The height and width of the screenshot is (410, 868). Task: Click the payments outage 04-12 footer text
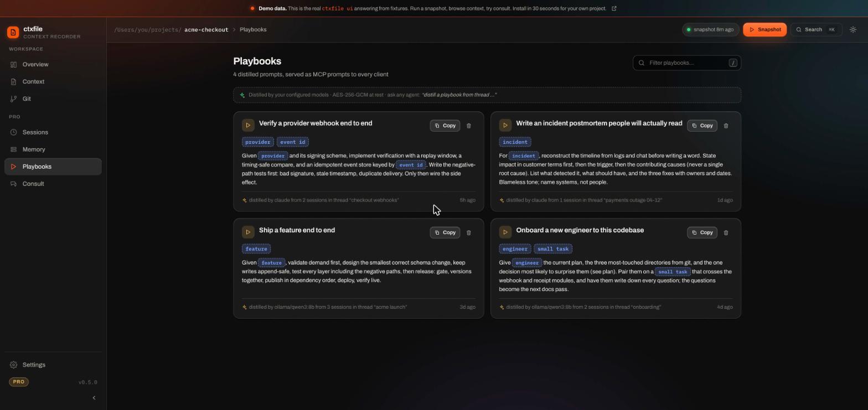pyautogui.click(x=584, y=200)
